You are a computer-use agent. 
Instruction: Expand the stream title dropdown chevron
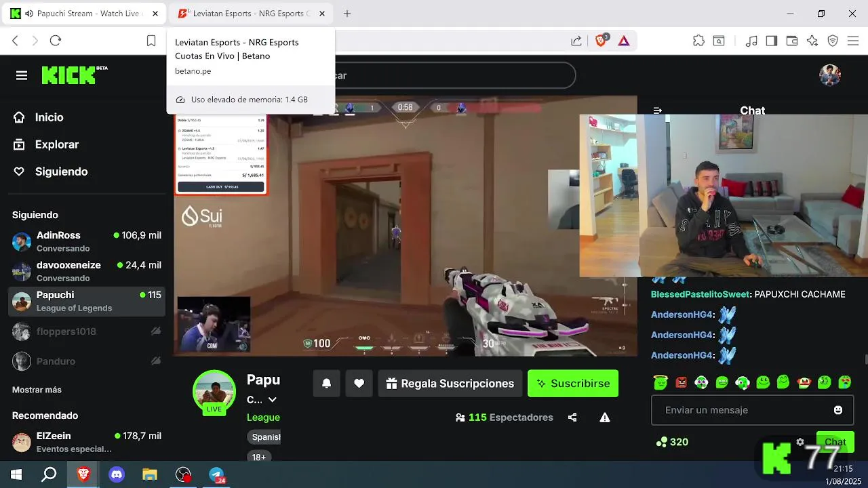pyautogui.click(x=272, y=400)
